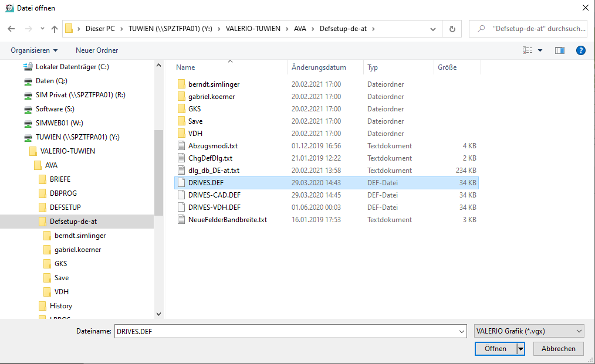Refresh the Defsetup-de-at folder view
The image size is (595, 364).
click(452, 29)
